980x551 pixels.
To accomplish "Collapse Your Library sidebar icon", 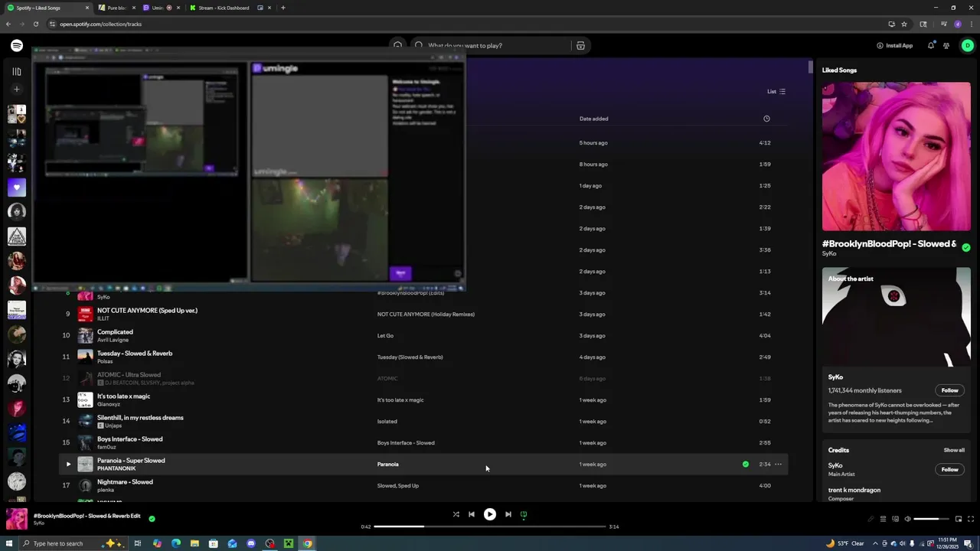I will click(x=17, y=71).
